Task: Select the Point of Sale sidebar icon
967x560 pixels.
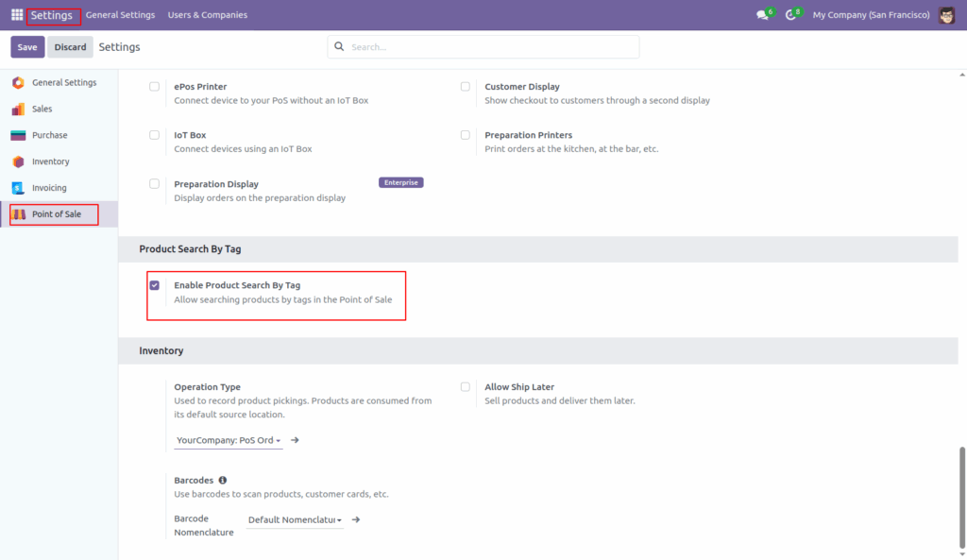Action: [21, 213]
